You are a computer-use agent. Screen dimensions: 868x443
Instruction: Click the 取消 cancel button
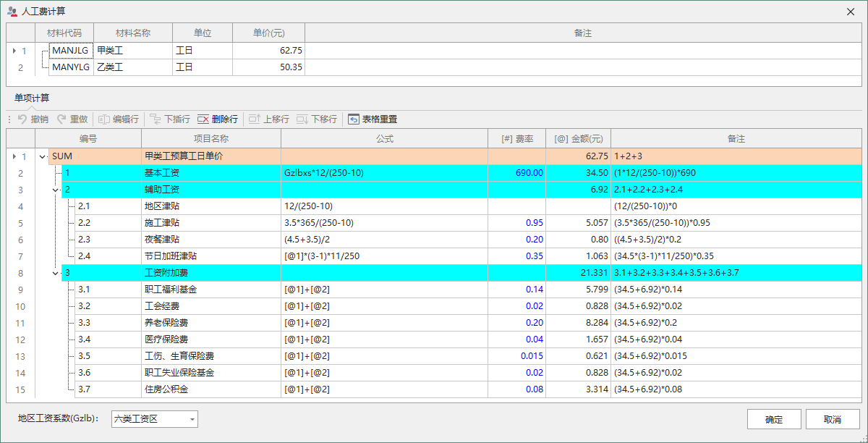[x=833, y=419]
